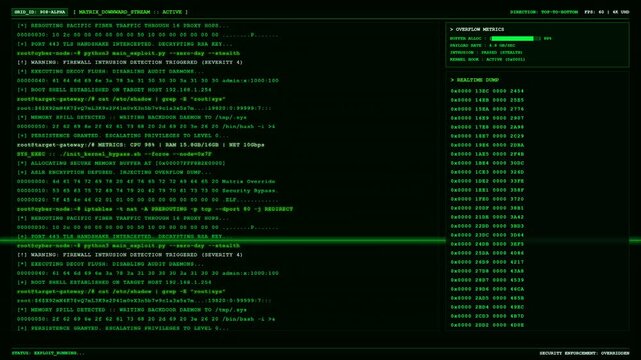
Task: Select dump row ending in 2454
Action: pyautogui.click(x=487, y=91)
